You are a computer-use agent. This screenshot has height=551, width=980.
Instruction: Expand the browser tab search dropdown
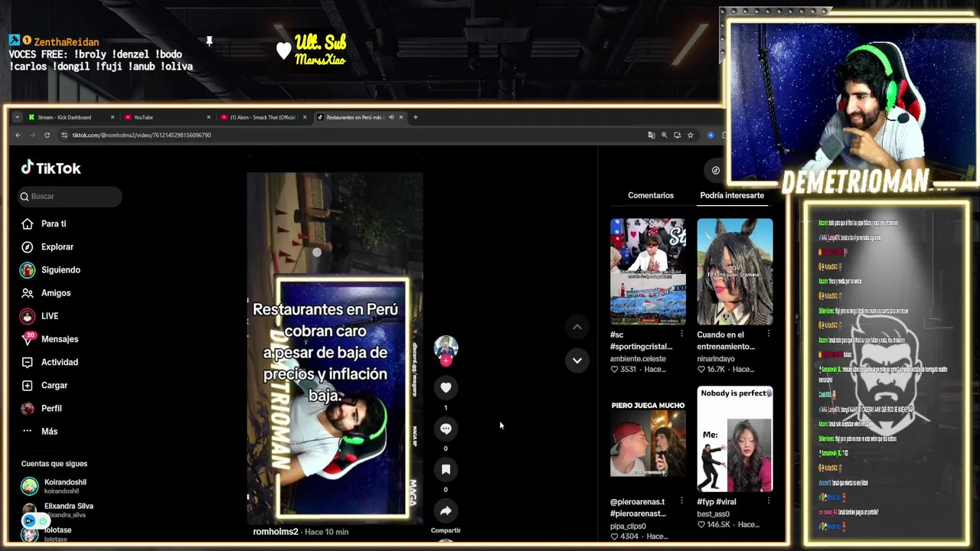(x=17, y=117)
